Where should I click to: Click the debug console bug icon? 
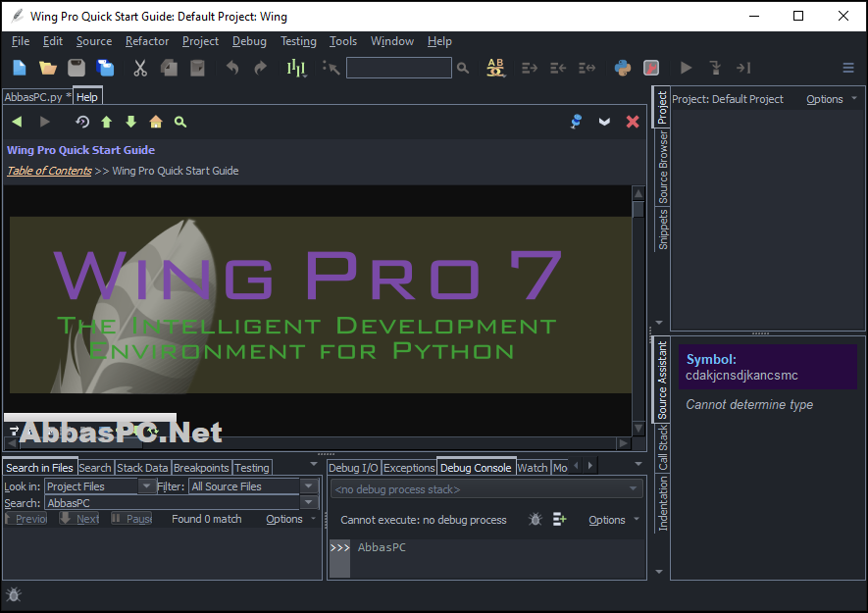pyautogui.click(x=535, y=520)
